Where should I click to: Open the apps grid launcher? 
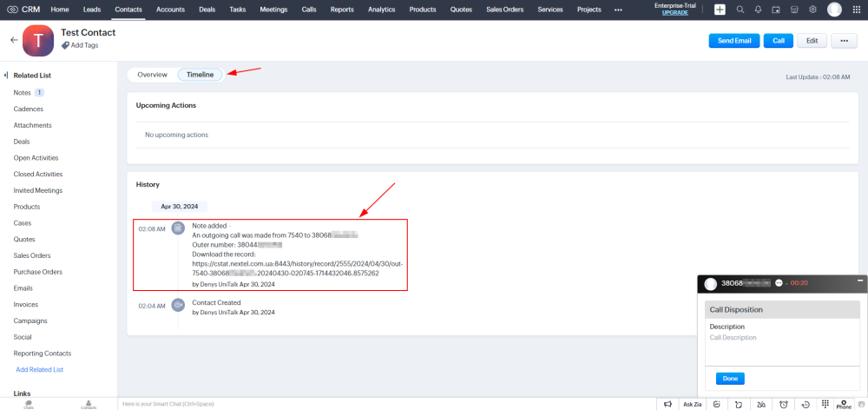857,10
